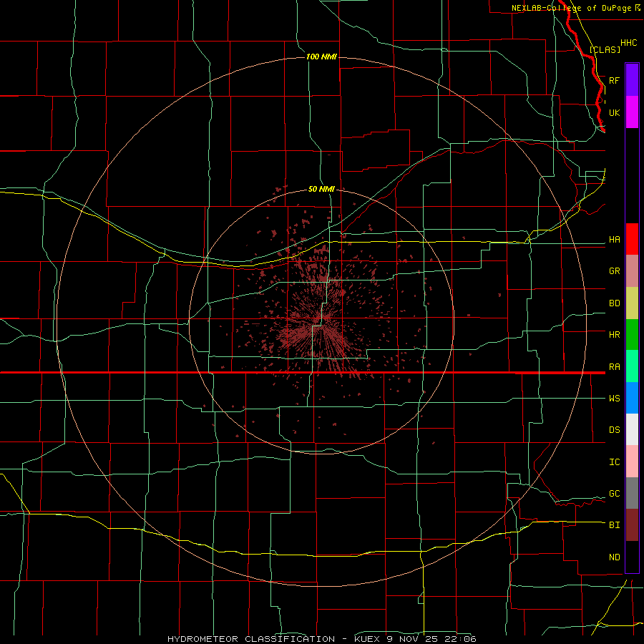Select the GC gray legend swatch
This screenshot has width=644, height=644.
coord(632,493)
